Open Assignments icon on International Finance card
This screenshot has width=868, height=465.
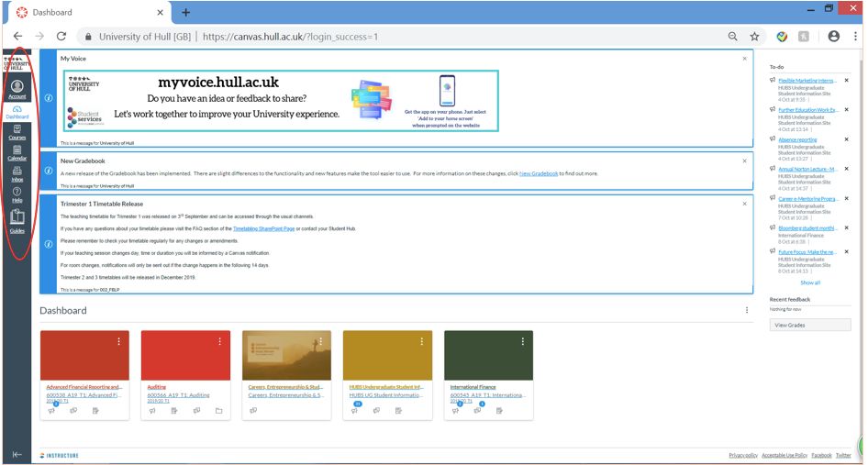pos(499,410)
